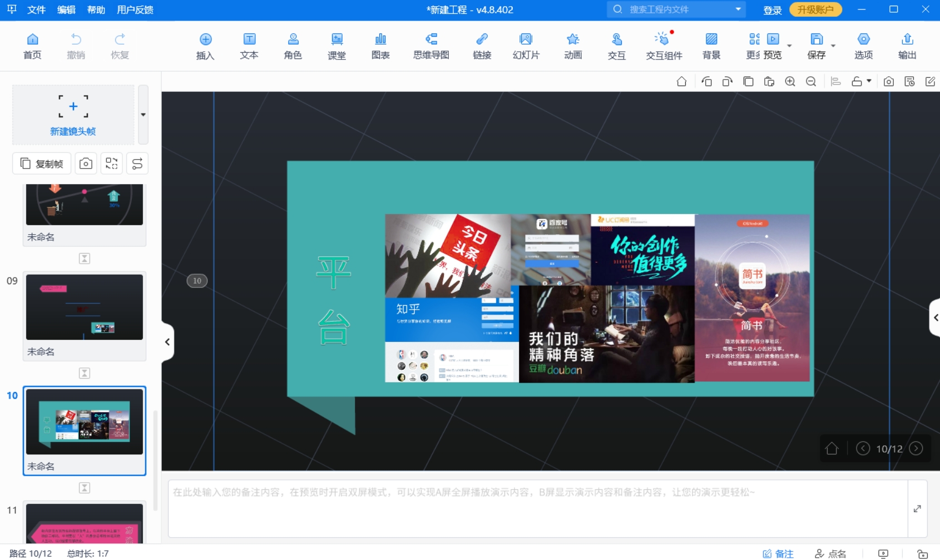
Task: Expand the notes area to fullscreen
Action: (917, 509)
